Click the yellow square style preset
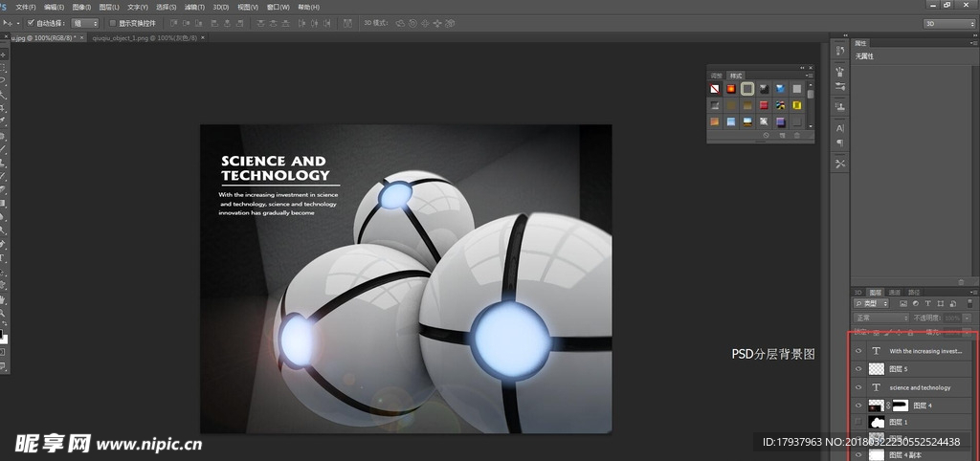The image size is (980, 461). coord(796,105)
